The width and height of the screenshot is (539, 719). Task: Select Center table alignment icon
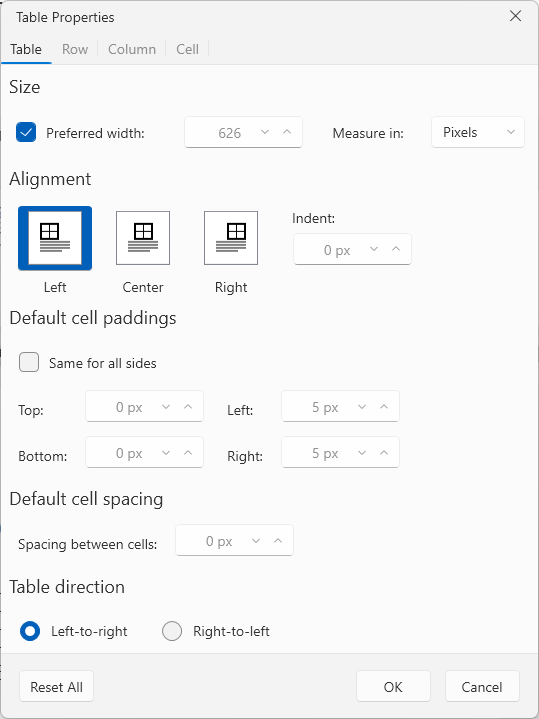pos(143,238)
